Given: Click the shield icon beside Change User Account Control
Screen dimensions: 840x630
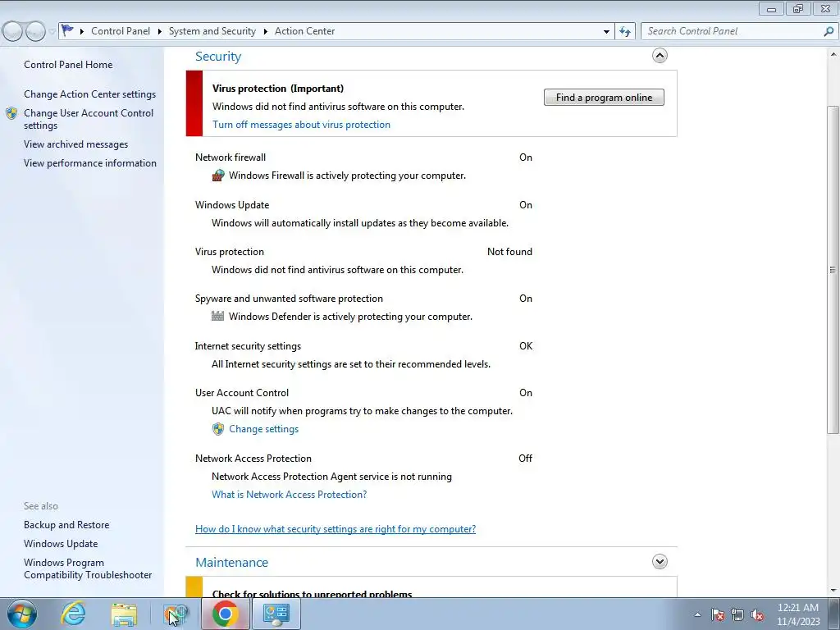Looking at the screenshot, I should point(11,113).
